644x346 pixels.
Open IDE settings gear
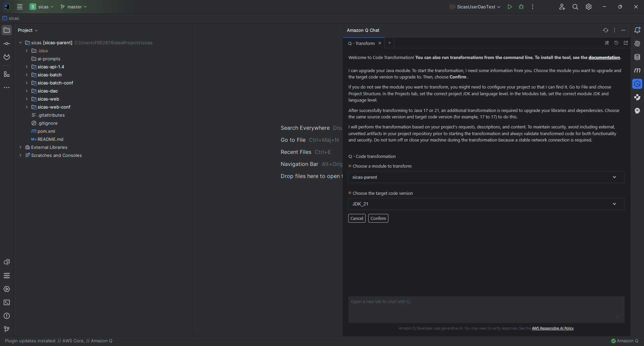pyautogui.click(x=589, y=7)
